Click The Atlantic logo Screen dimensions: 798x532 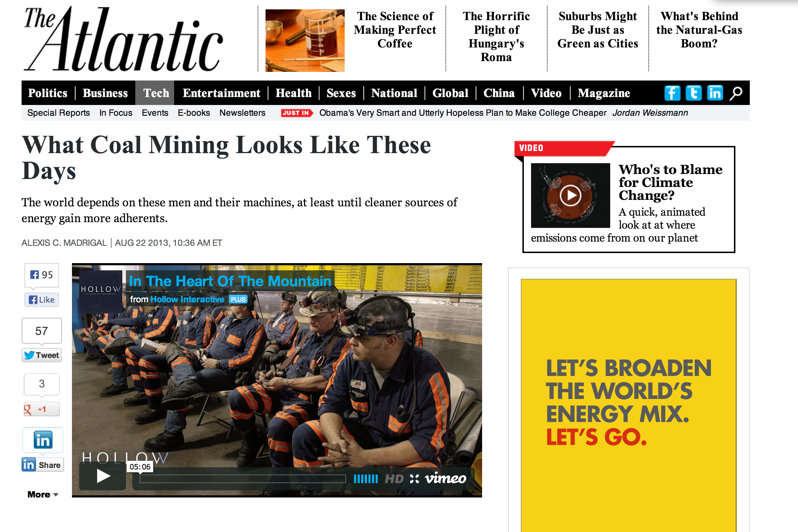[x=123, y=39]
